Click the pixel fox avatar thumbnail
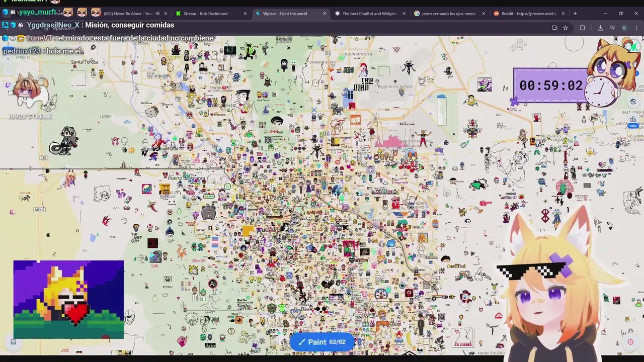 (x=68, y=299)
